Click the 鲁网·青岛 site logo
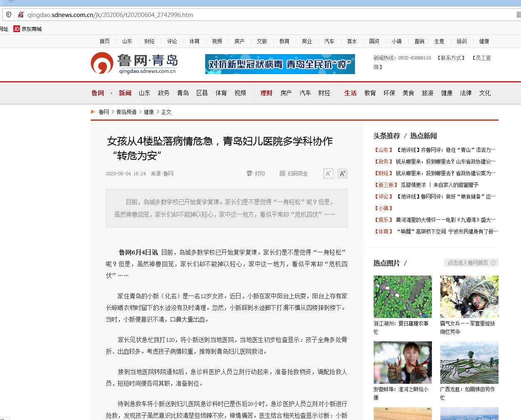 134,63
